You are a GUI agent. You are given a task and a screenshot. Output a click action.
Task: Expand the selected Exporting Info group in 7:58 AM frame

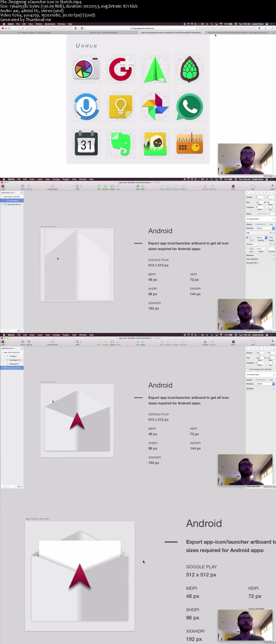click(x=2, y=368)
